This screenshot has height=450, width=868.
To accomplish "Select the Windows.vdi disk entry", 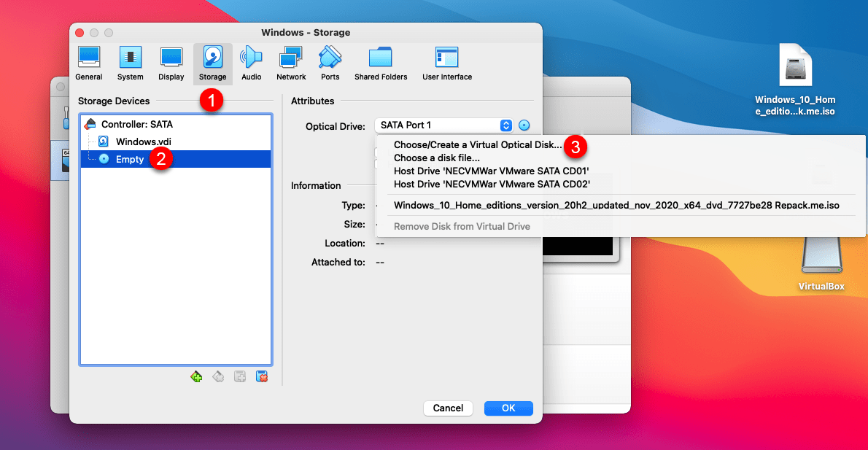I will (176, 141).
